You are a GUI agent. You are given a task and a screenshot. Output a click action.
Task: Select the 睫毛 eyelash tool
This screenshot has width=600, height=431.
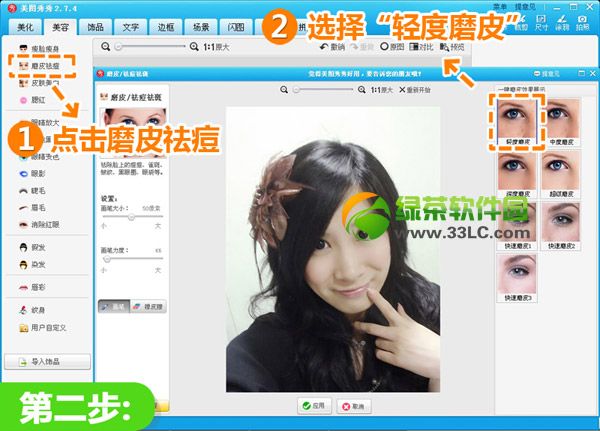(x=33, y=191)
